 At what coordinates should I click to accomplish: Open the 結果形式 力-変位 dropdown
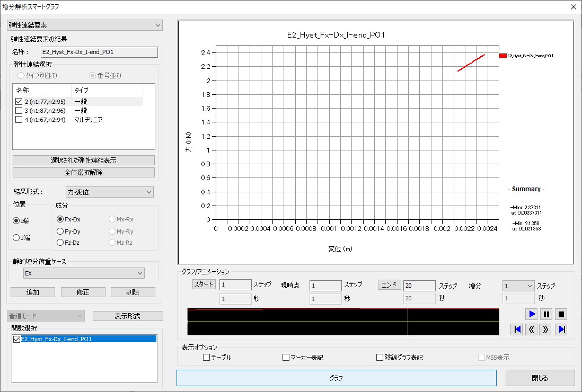(x=110, y=192)
